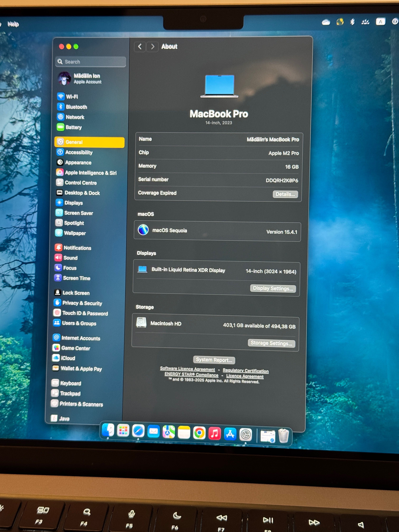Open Notes from the Dock

(184, 432)
